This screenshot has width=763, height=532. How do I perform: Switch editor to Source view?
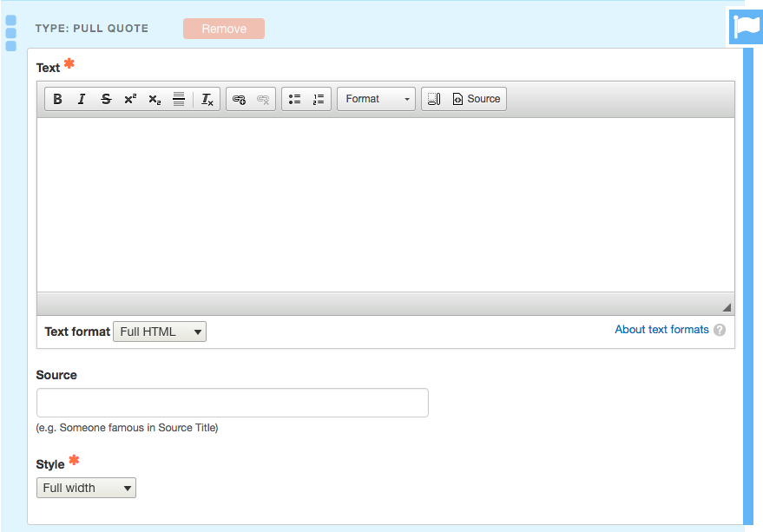pos(476,99)
